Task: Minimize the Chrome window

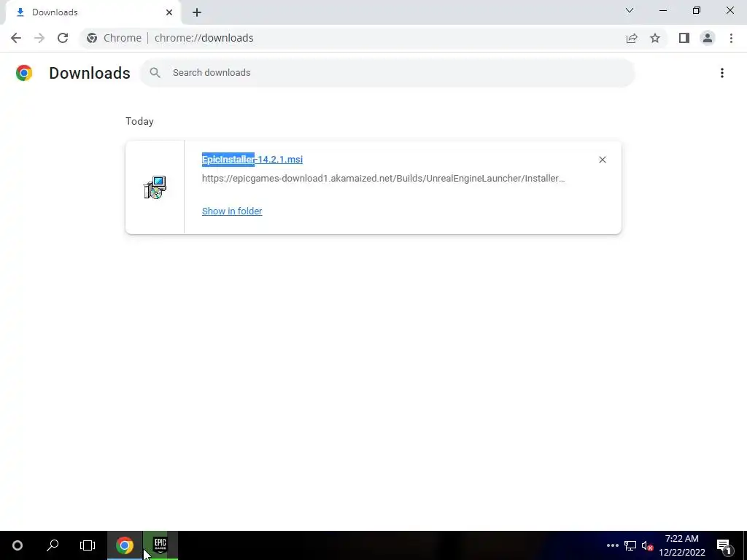Action: pyautogui.click(x=662, y=10)
